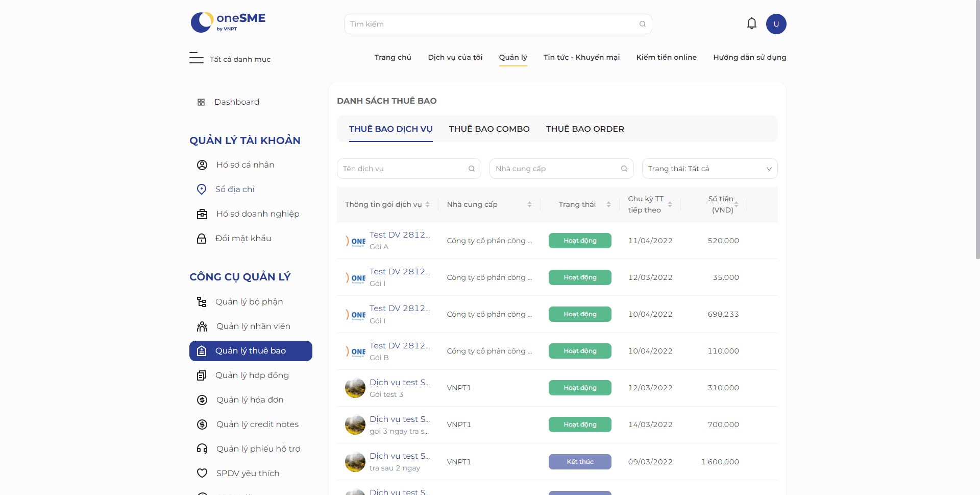Viewport: 980px width, 495px height.
Task: Focus the Tên dịch vụ filter field
Action: [x=409, y=169]
